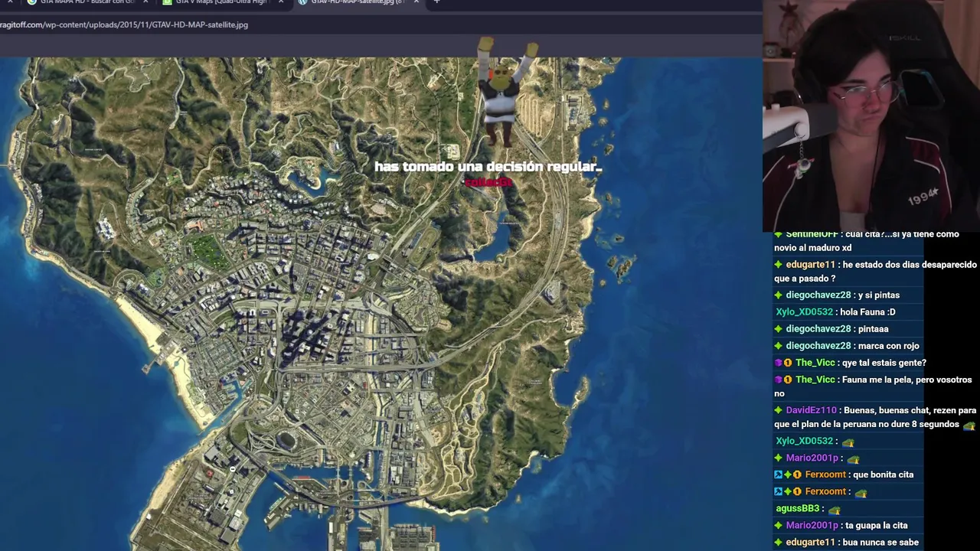Click the WordPress favicon on the satellite tab
This screenshot has width=980, height=551.
pos(302,2)
